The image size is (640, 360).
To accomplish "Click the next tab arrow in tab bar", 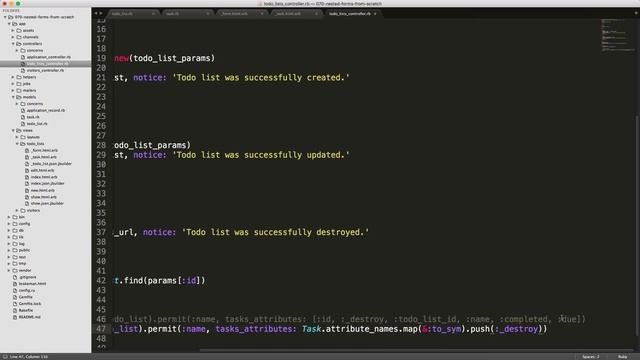I will tap(101, 13).
